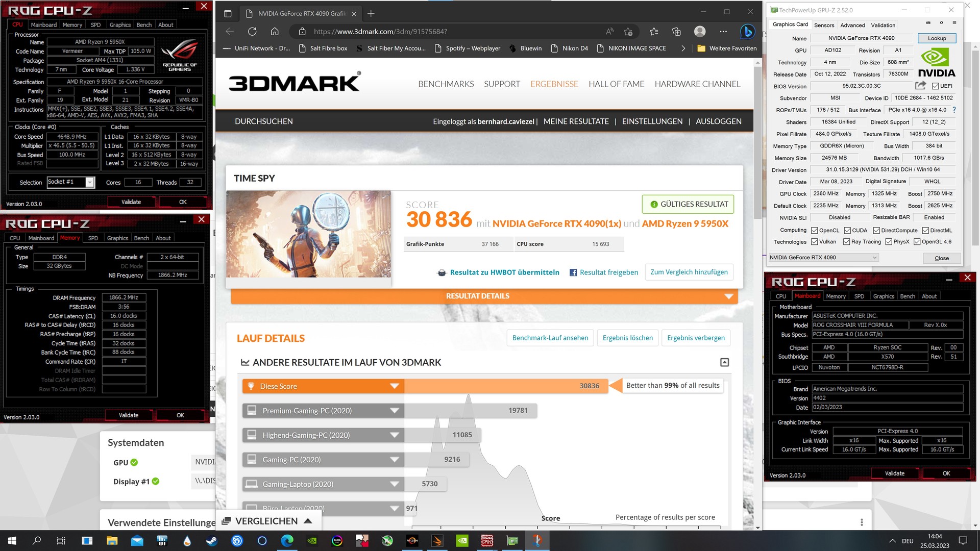The image size is (980, 551).
Task: Click Validate in the Memory CPU-Z window
Action: (129, 415)
